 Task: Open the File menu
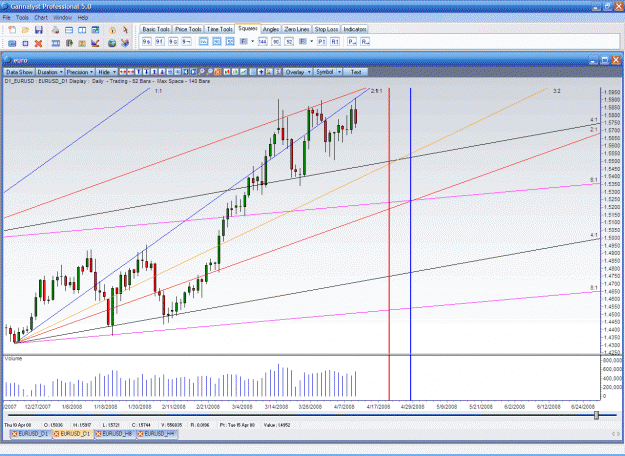[x=6, y=18]
